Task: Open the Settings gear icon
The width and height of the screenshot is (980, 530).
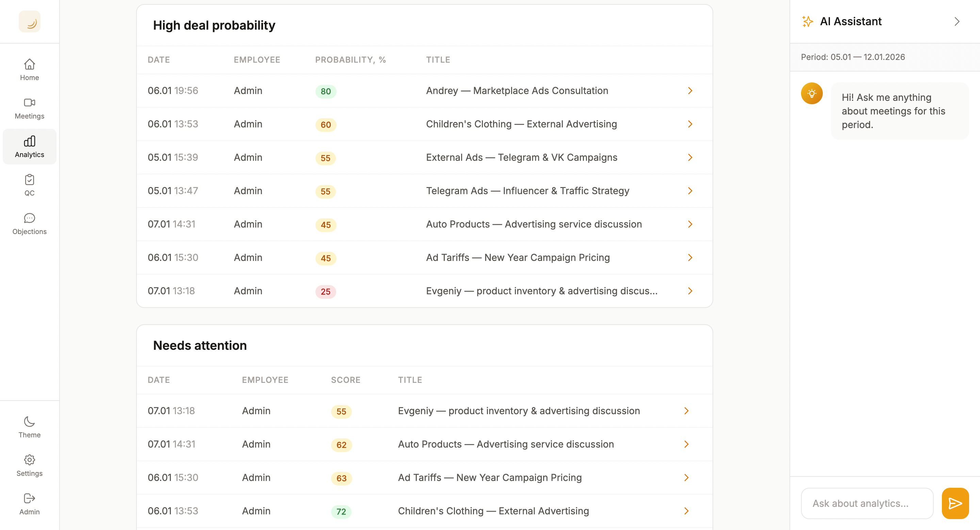Action: click(x=29, y=460)
